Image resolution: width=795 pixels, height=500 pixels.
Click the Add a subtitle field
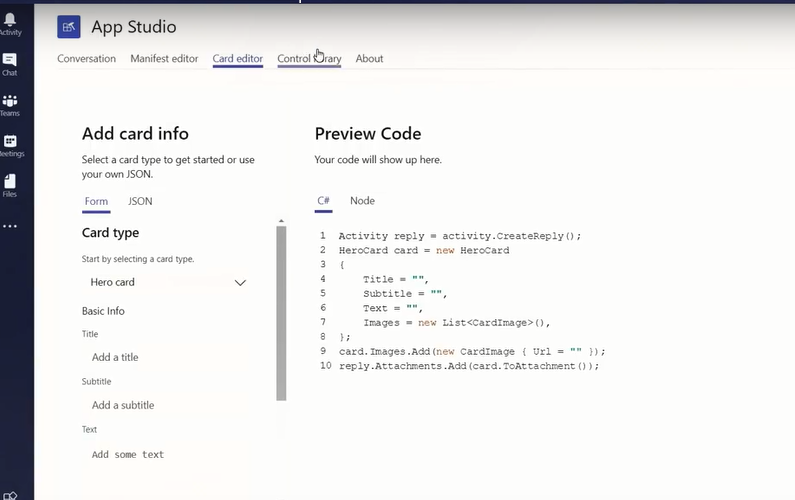170,405
